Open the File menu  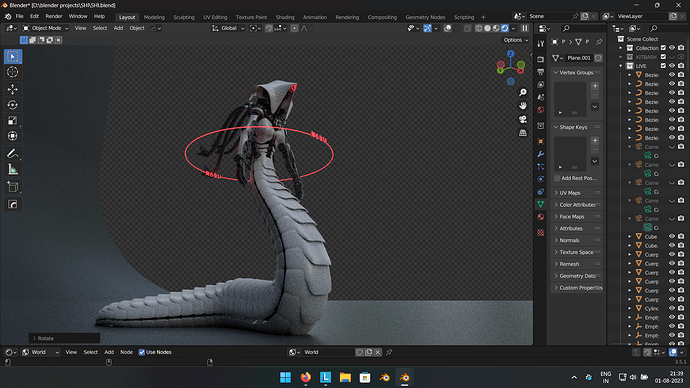point(19,16)
